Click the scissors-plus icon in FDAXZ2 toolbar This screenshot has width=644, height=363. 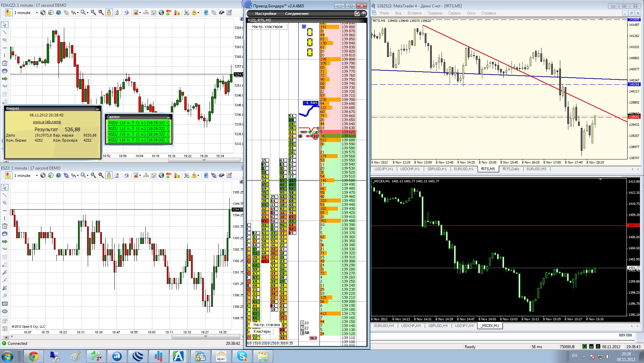pos(187,13)
